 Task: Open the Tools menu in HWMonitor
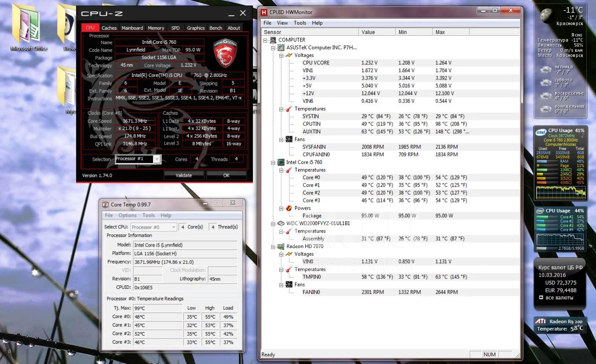[300, 23]
